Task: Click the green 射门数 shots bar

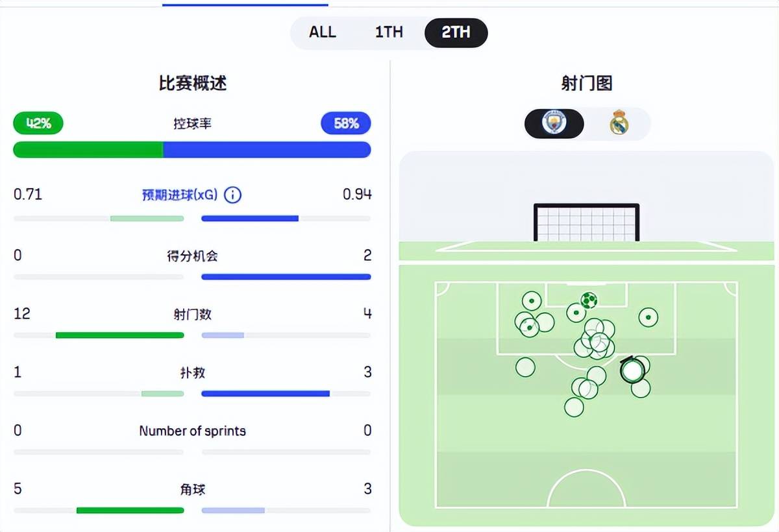Action: pyautogui.click(x=119, y=335)
